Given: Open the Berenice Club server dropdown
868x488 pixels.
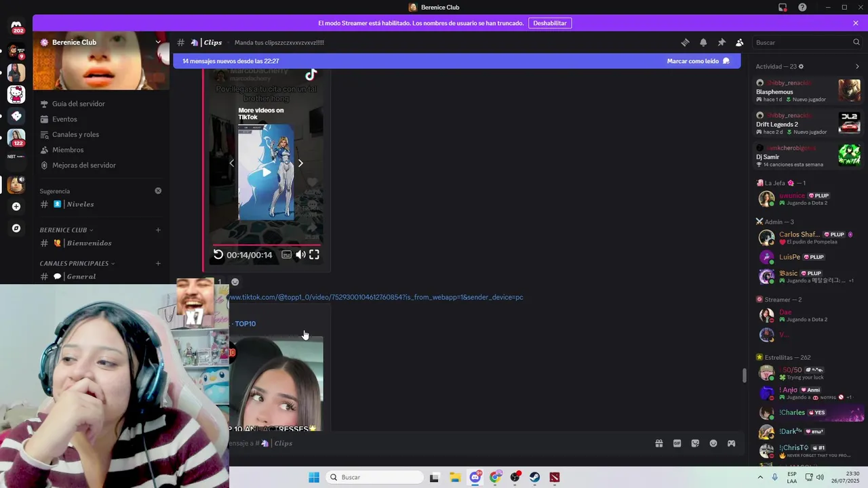Looking at the screenshot, I should pyautogui.click(x=158, y=42).
